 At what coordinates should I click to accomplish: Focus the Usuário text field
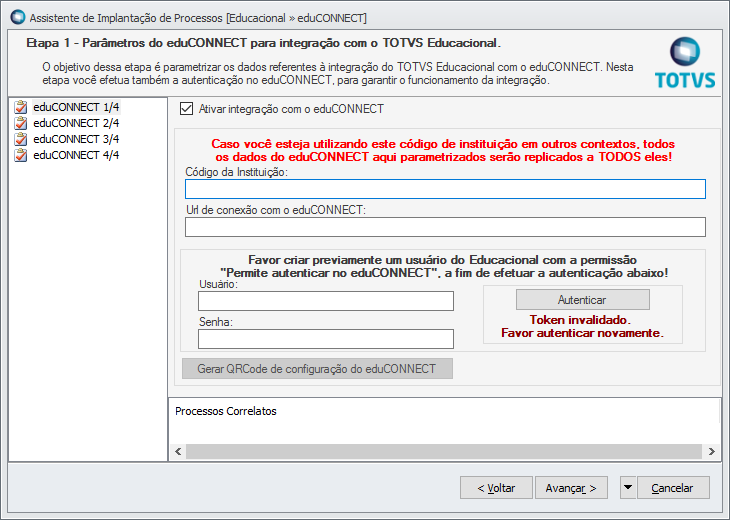tap(326, 301)
